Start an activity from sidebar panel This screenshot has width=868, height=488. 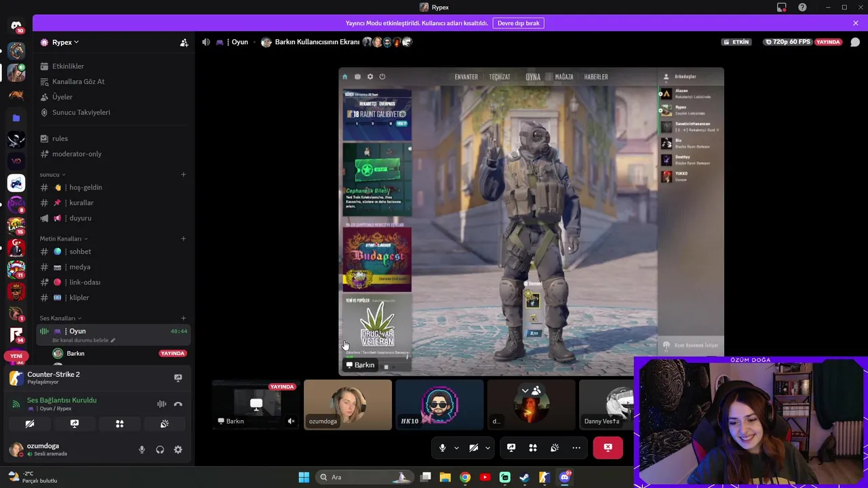(x=119, y=424)
